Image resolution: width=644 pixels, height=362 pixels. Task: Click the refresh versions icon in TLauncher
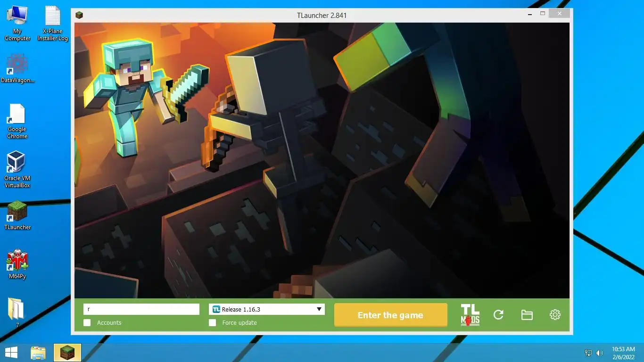498,315
